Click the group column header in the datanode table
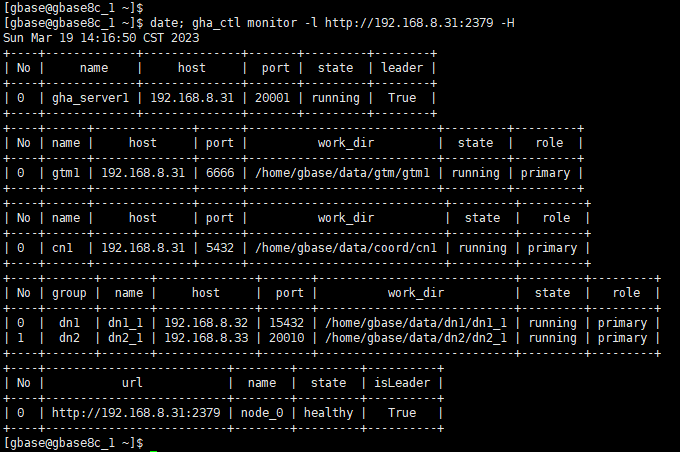The width and height of the screenshot is (680, 452). tap(69, 293)
